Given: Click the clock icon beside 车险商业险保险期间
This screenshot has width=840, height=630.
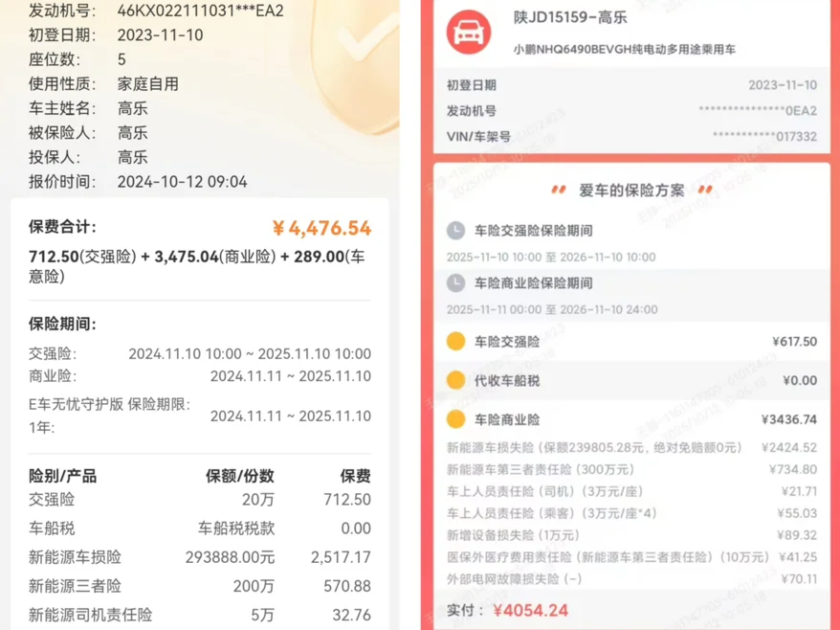Looking at the screenshot, I should pyautogui.click(x=456, y=283).
